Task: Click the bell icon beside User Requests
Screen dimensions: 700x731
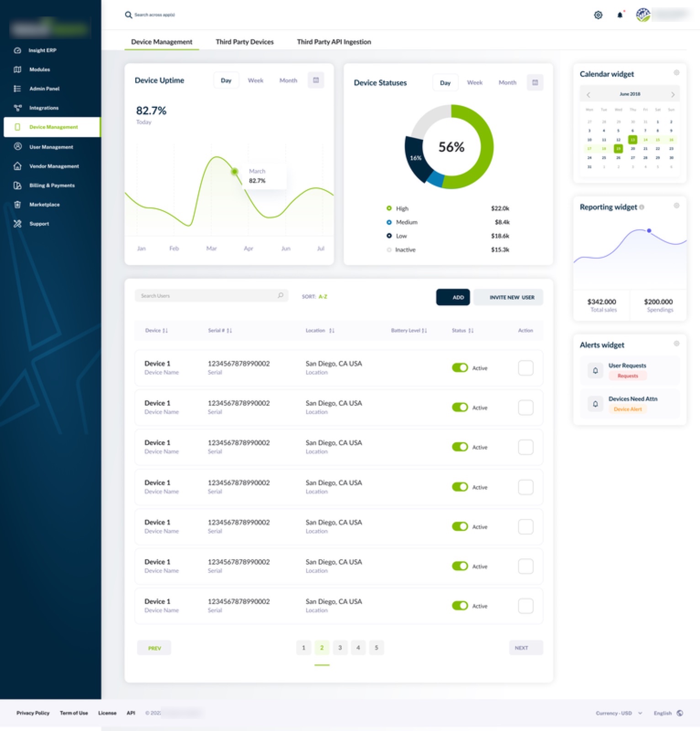Action: point(595,371)
